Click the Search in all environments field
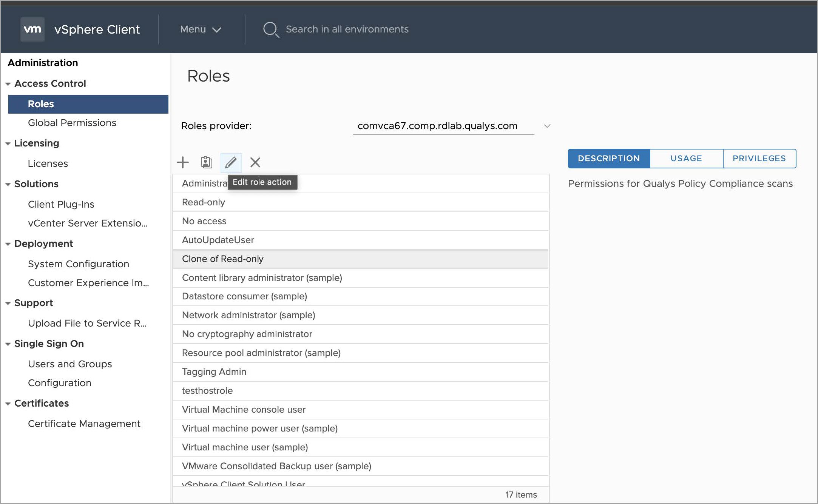 347,29
